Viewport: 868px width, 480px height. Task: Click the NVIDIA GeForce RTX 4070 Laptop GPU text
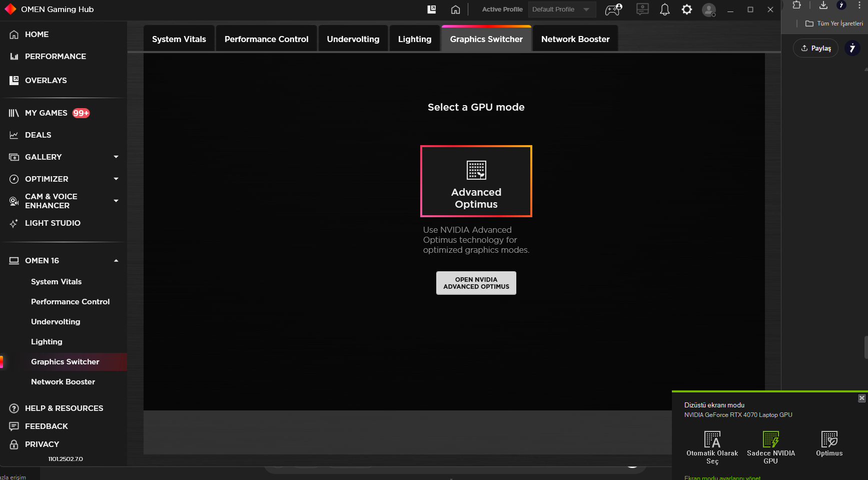(738, 415)
